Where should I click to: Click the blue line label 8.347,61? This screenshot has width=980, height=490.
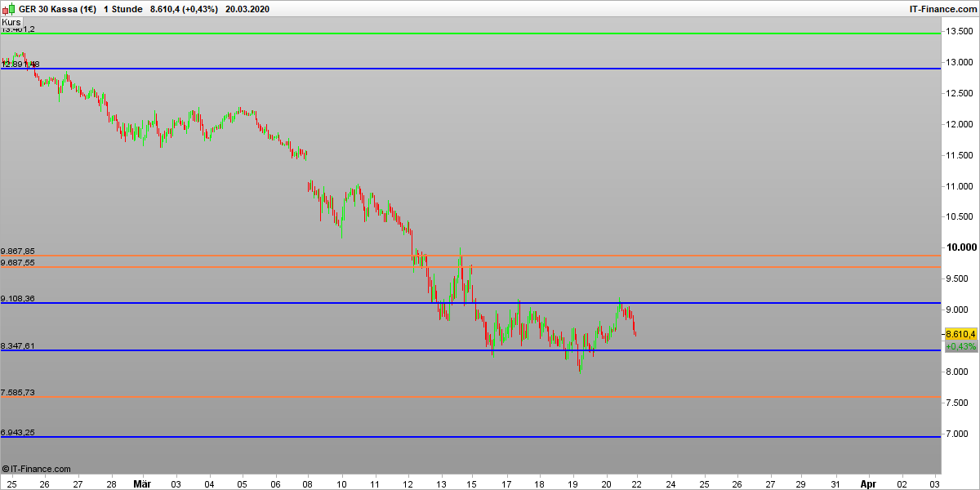pos(18,346)
